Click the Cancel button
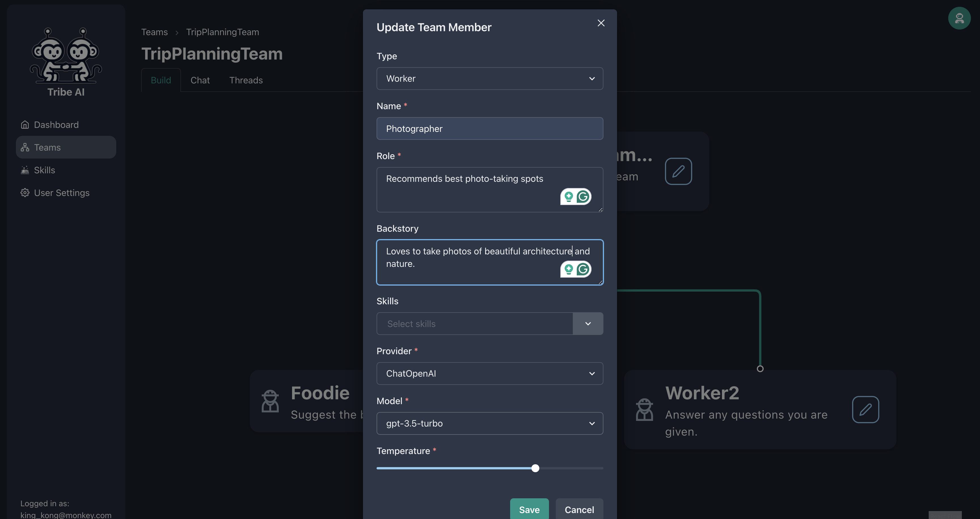The width and height of the screenshot is (980, 519). (579, 509)
